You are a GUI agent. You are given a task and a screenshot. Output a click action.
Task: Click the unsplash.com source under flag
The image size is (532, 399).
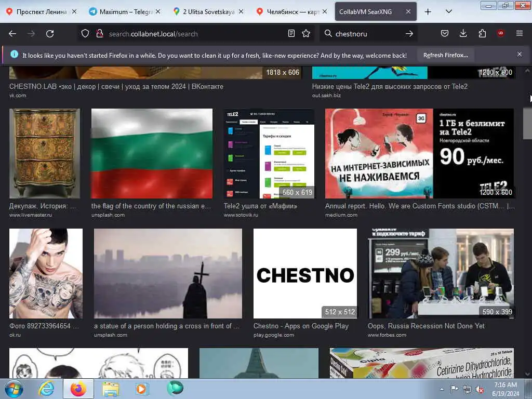108,215
